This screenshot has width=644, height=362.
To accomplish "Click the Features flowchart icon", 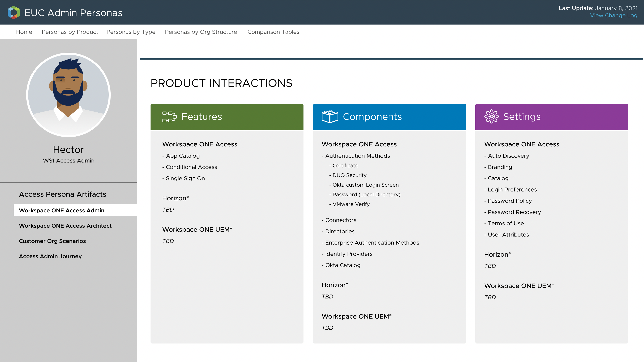I will (169, 117).
